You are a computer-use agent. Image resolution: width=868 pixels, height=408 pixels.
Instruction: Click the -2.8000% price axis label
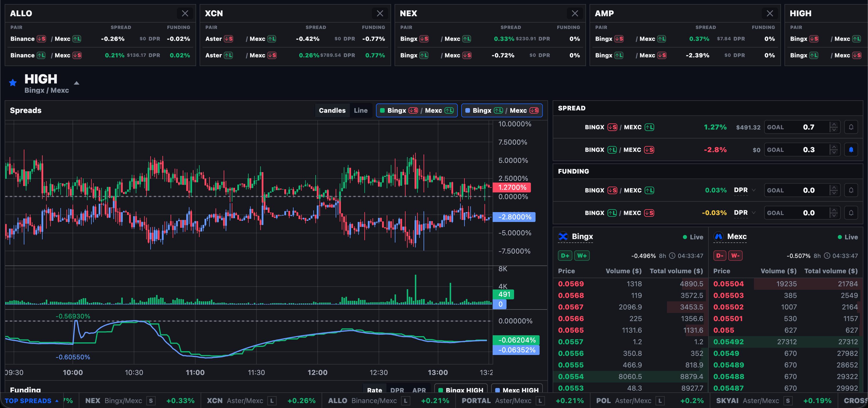(513, 217)
